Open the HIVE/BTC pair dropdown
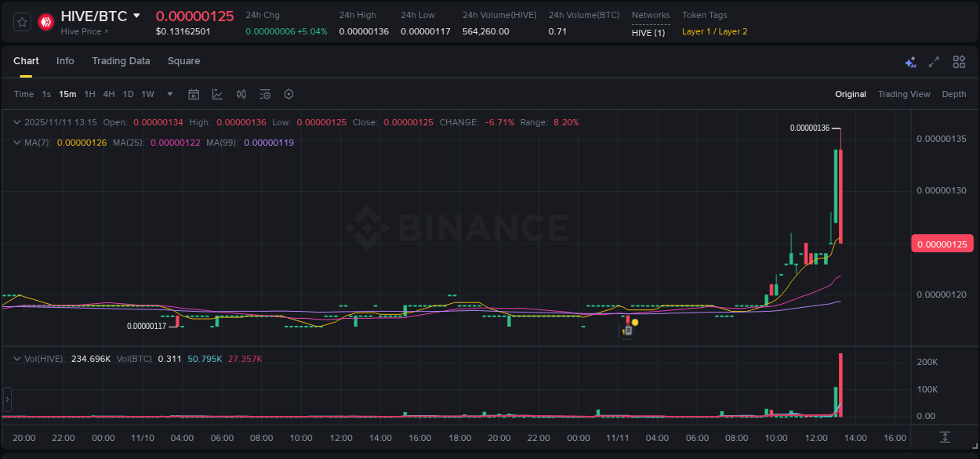The width and height of the screenshot is (980, 459). click(x=136, y=15)
